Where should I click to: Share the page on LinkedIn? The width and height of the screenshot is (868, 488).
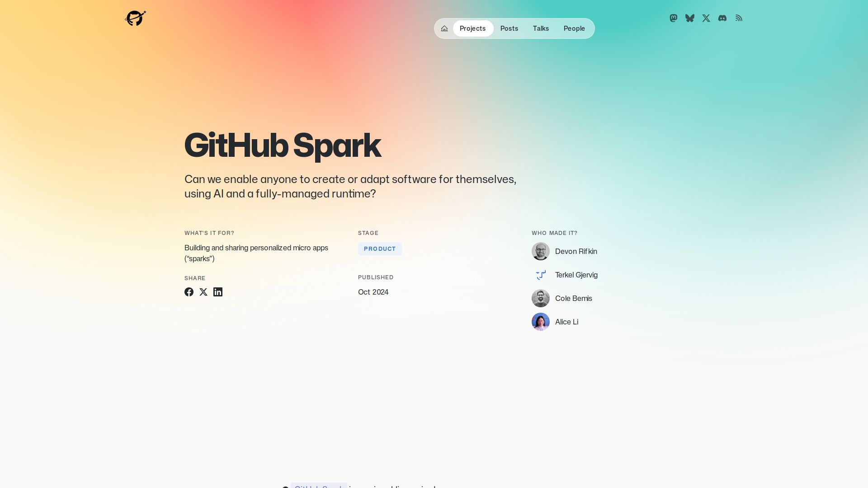click(x=218, y=292)
